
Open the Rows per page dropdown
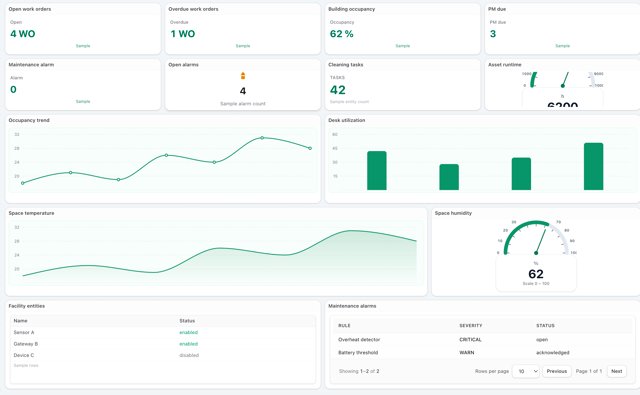(526, 371)
